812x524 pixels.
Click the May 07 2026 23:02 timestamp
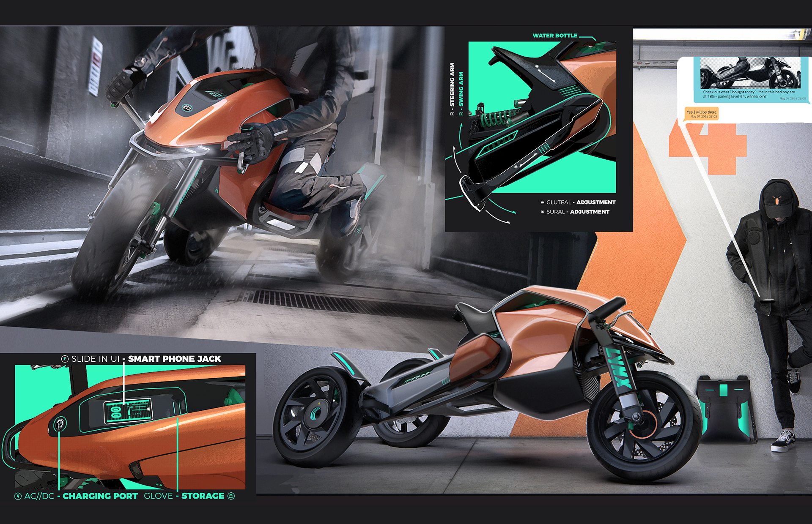click(x=704, y=117)
